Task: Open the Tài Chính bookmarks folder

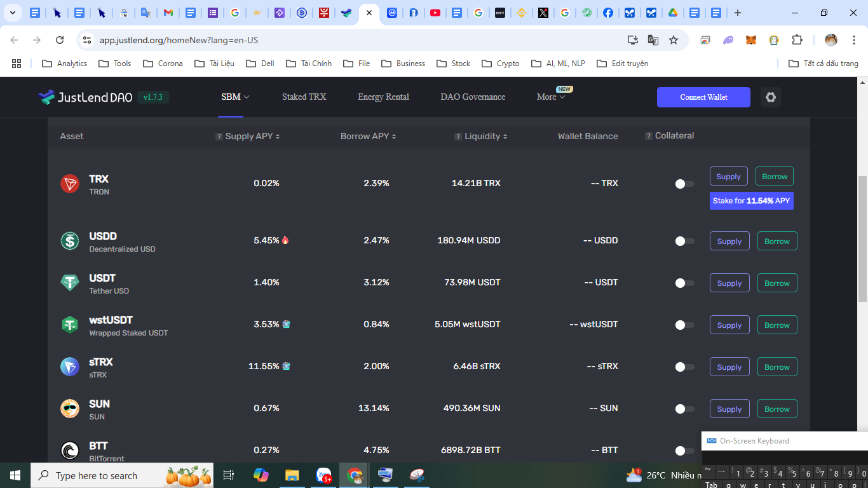Action: click(309, 64)
